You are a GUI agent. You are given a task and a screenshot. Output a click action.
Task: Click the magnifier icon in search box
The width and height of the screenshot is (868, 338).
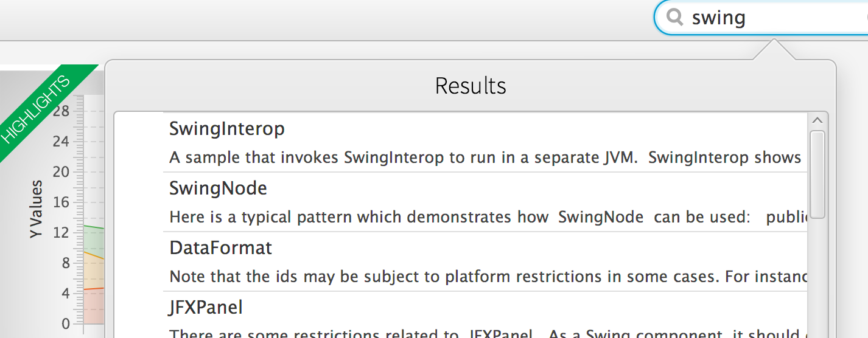click(674, 18)
